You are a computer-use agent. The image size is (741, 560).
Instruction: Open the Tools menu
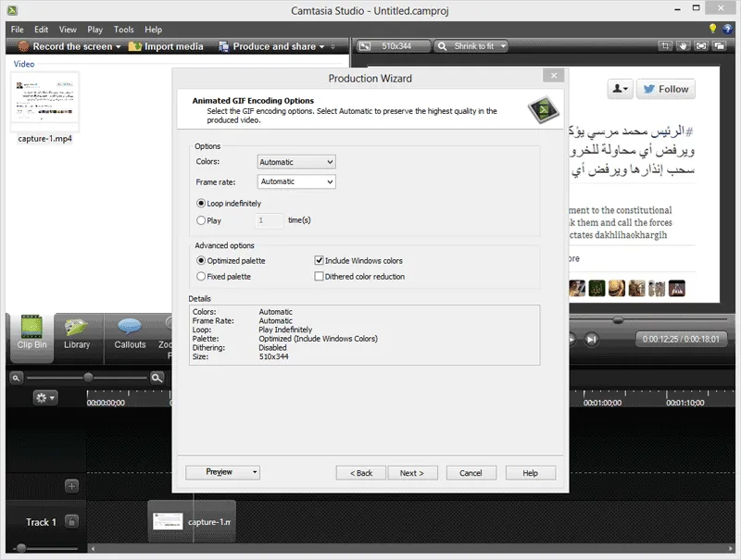click(x=123, y=29)
